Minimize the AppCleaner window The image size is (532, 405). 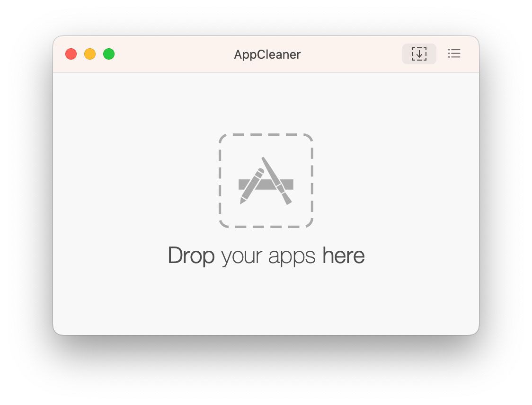click(90, 54)
